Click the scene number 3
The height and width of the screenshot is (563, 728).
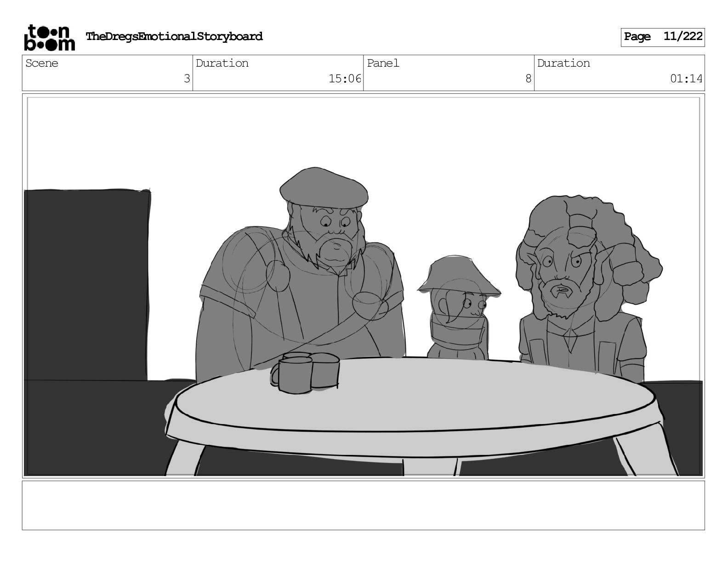pyautogui.click(x=187, y=79)
